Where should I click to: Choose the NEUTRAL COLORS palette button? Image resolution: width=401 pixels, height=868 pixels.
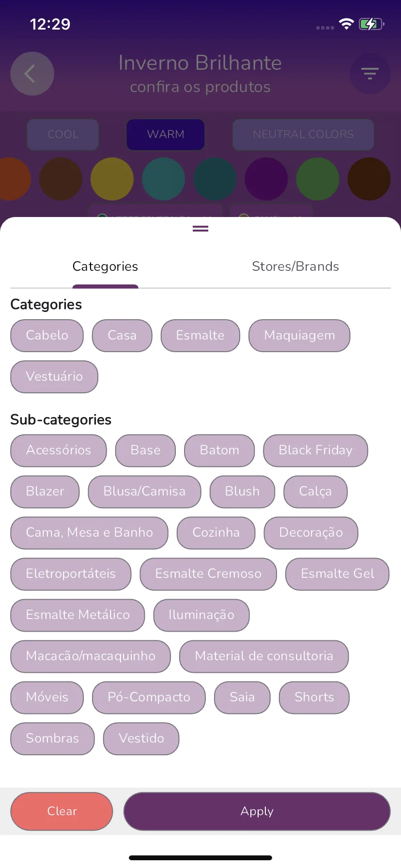(x=303, y=134)
